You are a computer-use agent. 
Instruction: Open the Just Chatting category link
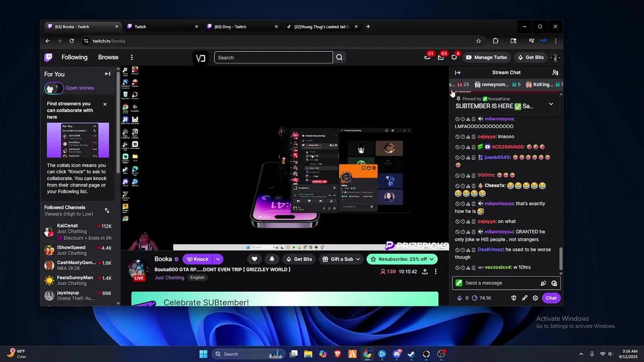point(169,278)
